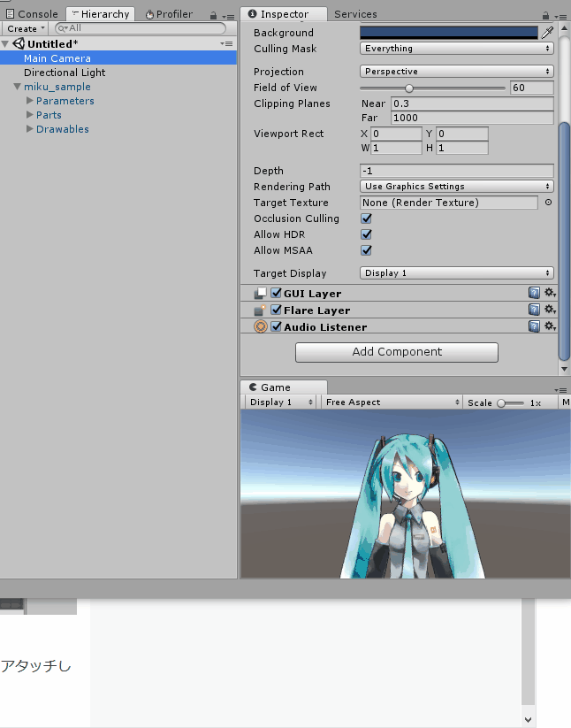Click Viewport Rect W field

(x=396, y=148)
